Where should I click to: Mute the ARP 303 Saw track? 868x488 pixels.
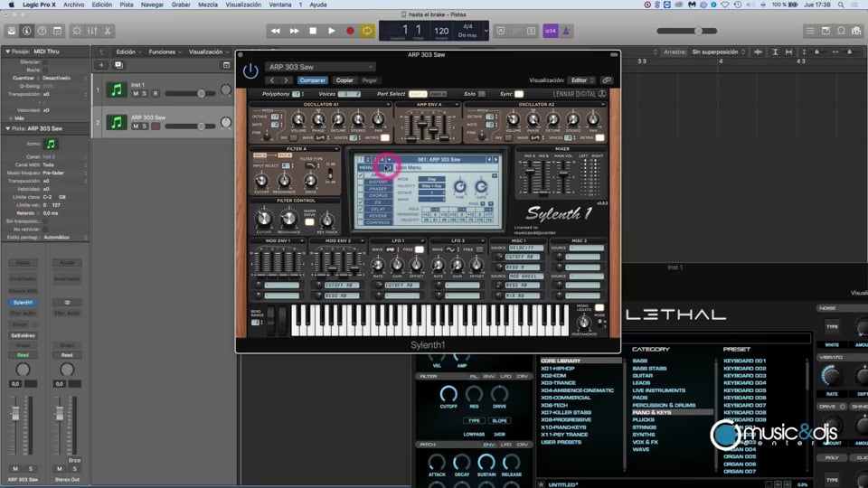coord(136,127)
